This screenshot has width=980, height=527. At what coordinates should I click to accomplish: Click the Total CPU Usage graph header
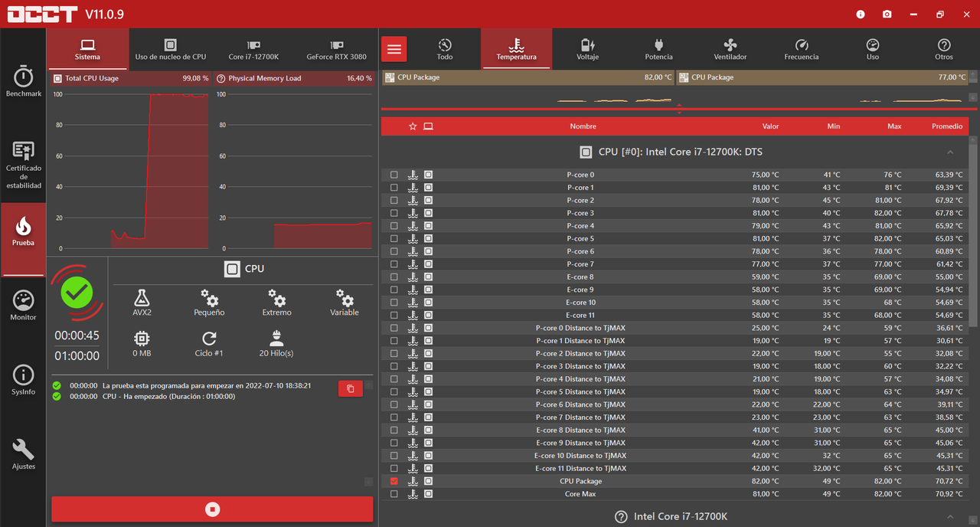[131, 78]
